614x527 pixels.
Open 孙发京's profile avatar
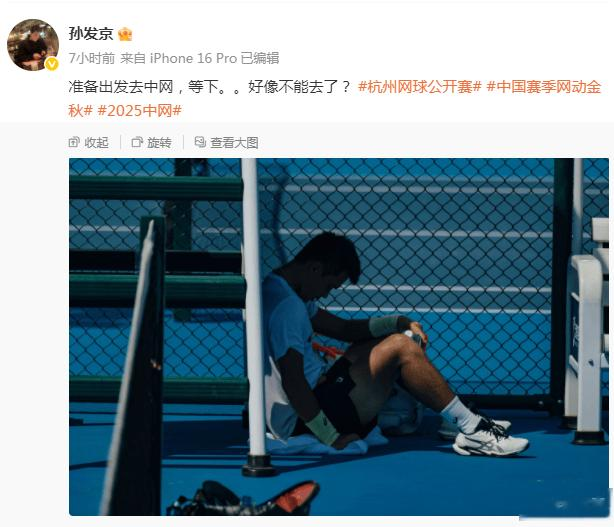point(33,45)
